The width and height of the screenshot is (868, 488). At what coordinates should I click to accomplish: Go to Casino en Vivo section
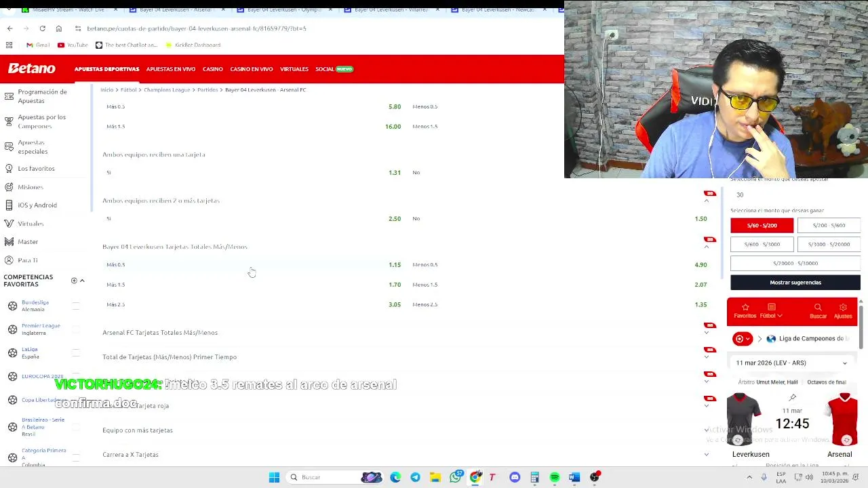tap(251, 69)
